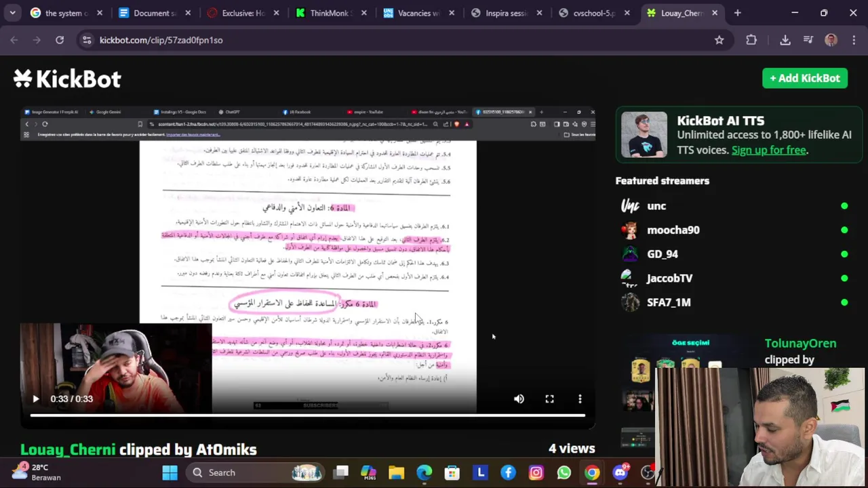Image resolution: width=868 pixels, height=488 pixels.
Task: Open the Chrome profile avatar
Action: point(831,40)
